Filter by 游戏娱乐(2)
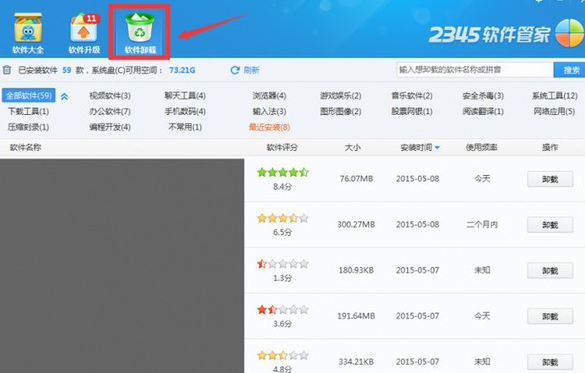 click(x=340, y=96)
